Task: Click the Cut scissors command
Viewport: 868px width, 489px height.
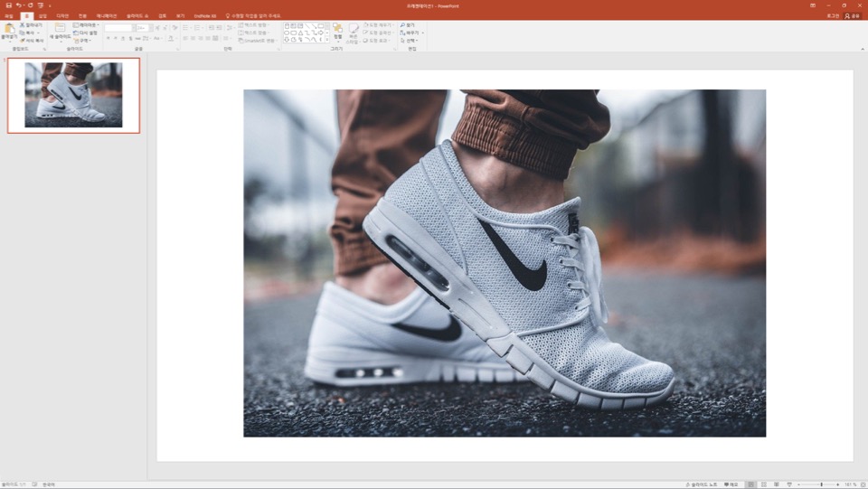Action: pyautogui.click(x=31, y=25)
